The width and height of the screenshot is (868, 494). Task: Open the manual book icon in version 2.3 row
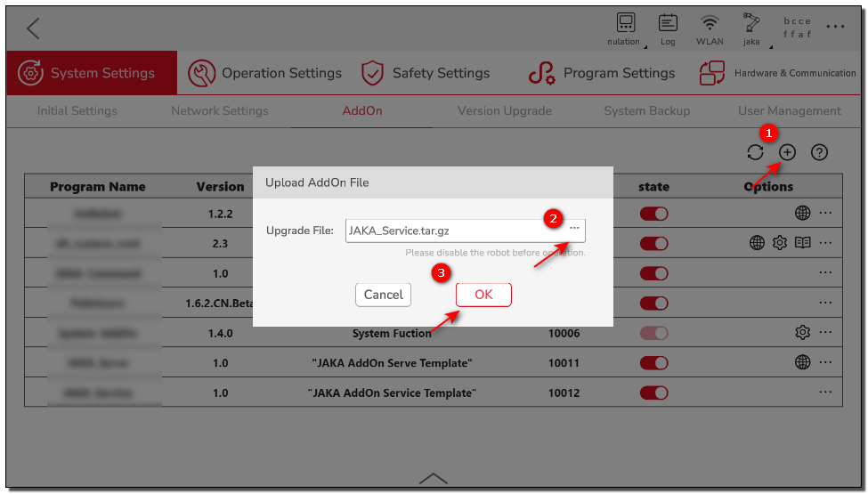point(802,243)
